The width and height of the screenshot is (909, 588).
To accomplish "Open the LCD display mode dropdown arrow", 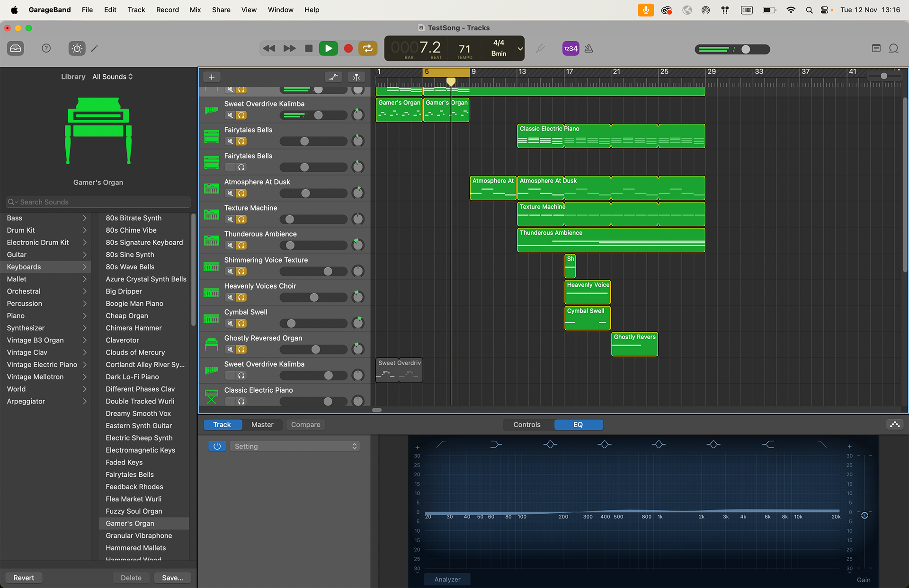I will click(x=520, y=48).
